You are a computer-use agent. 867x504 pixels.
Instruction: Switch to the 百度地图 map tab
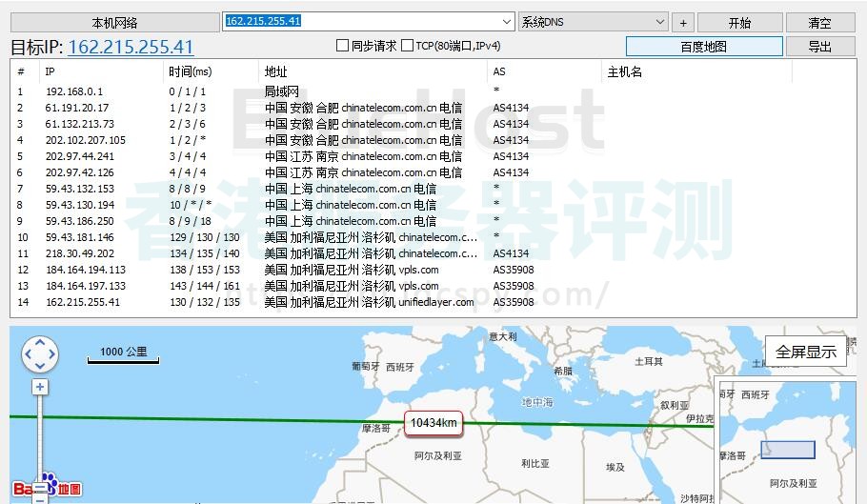tap(703, 47)
